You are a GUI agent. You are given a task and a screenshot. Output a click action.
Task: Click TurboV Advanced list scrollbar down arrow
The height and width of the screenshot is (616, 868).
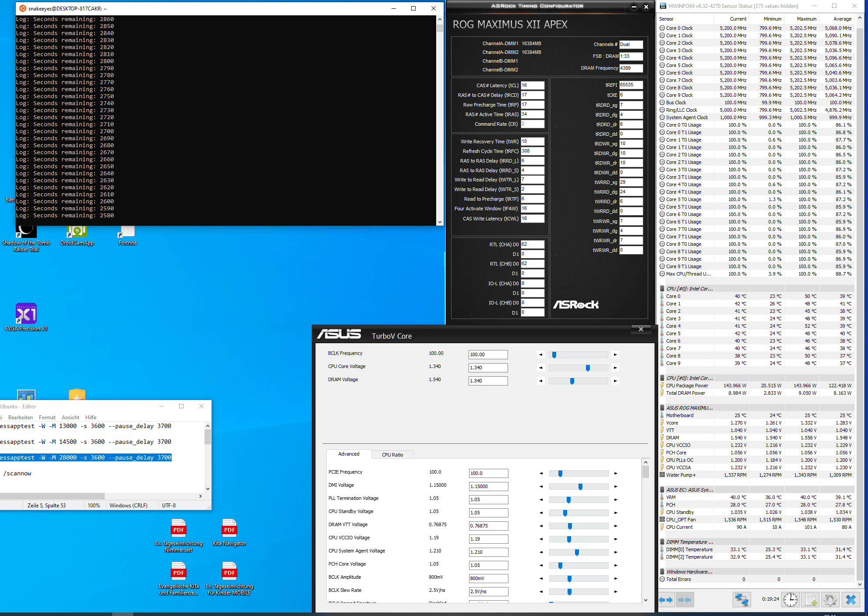646,600
